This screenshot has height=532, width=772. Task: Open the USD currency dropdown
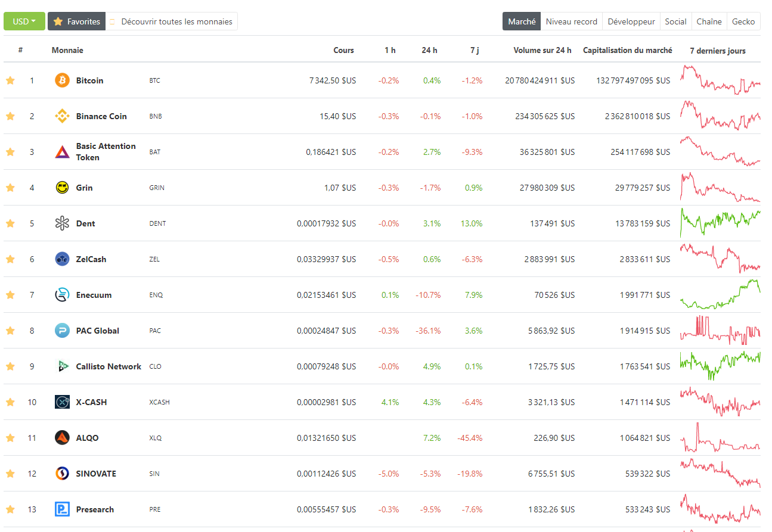24,21
